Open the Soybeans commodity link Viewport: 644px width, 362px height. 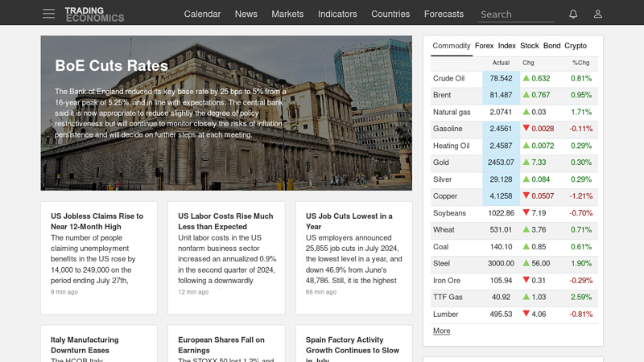point(449,212)
